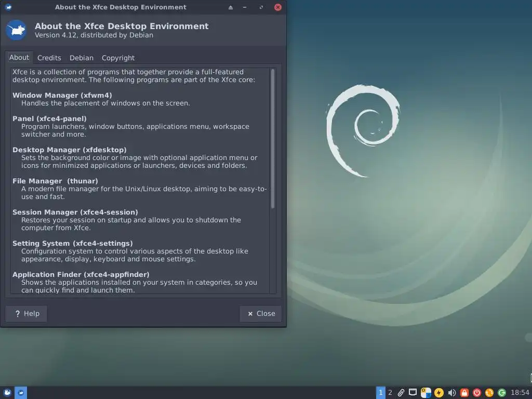Click 'Handles the placement of windows' description
Screen dimensions: 532x399
point(105,103)
